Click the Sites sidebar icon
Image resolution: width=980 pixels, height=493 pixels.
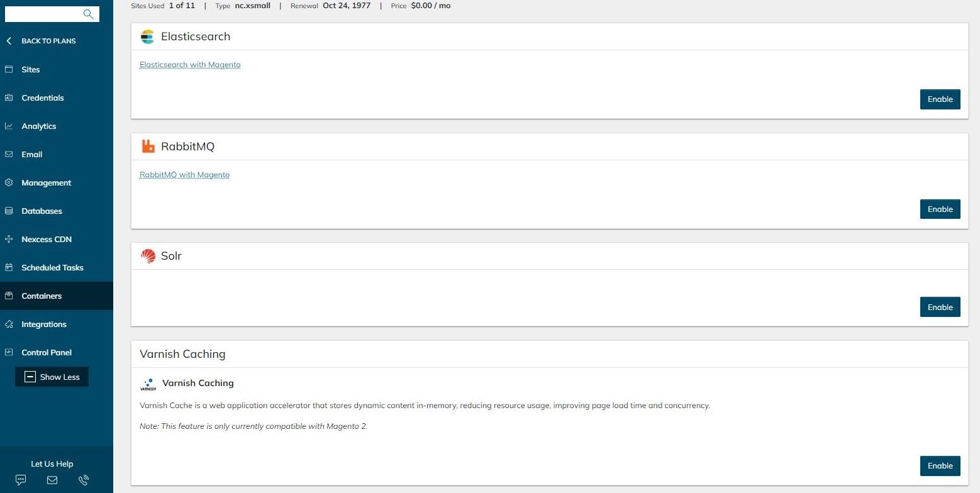click(9, 69)
